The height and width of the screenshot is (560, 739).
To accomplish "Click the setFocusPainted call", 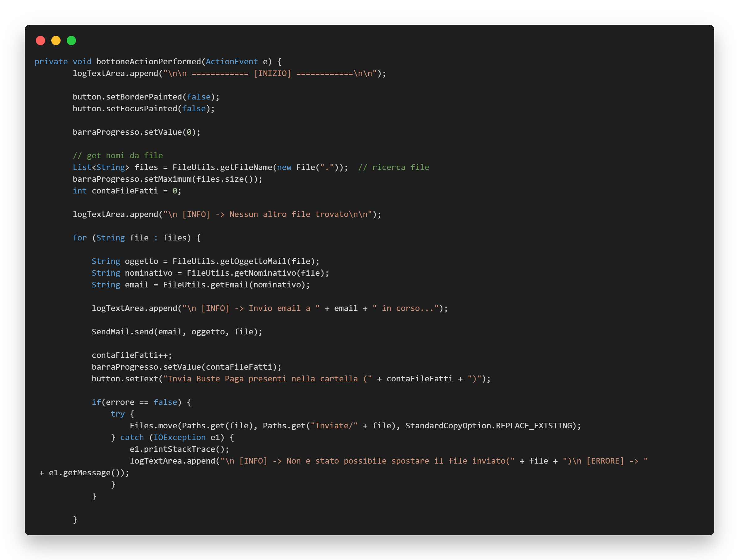I will tap(141, 108).
